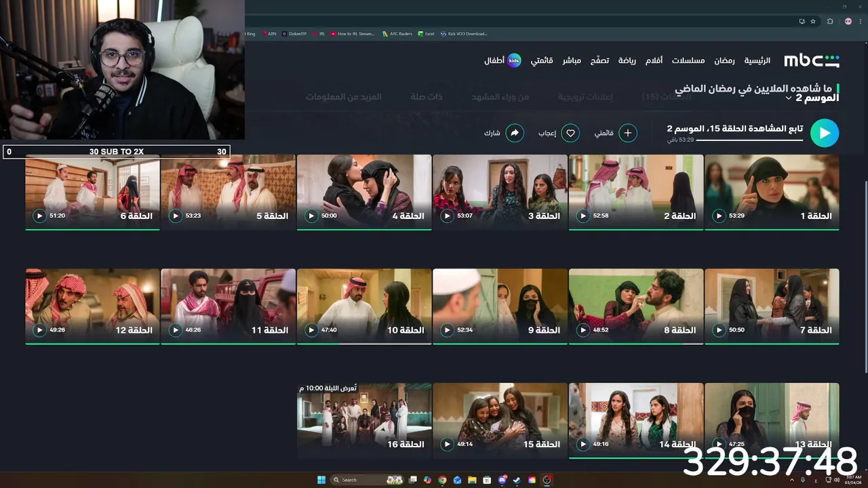868x488 pixels.
Task: Open the الرئيسية nav item
Action: (757, 60)
